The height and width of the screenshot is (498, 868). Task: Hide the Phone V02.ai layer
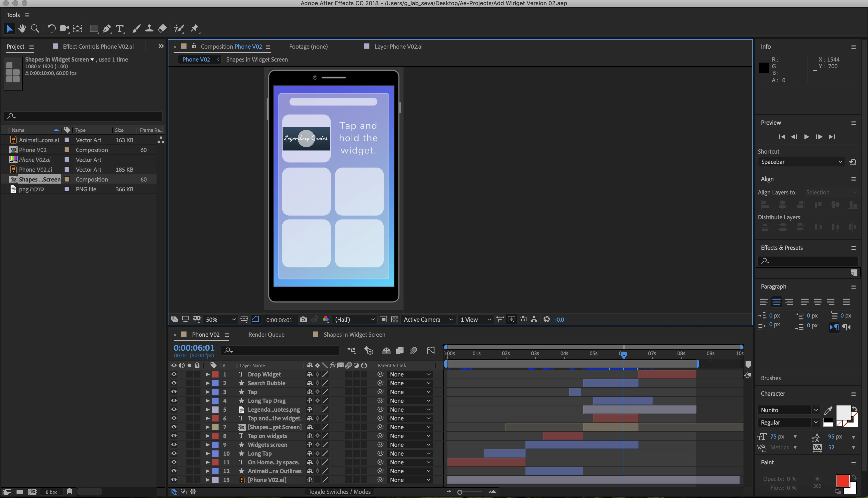[174, 480]
